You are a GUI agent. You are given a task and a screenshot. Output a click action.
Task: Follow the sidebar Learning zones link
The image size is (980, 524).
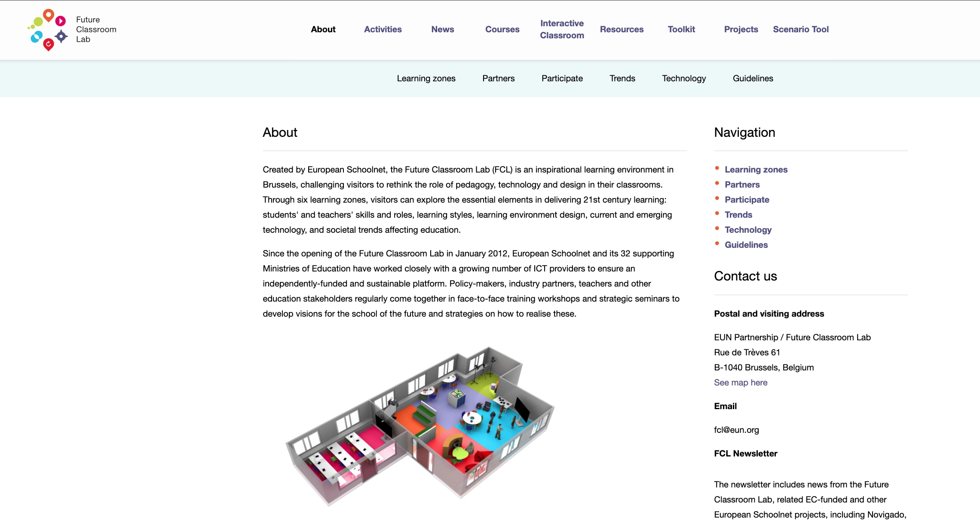[x=756, y=170]
